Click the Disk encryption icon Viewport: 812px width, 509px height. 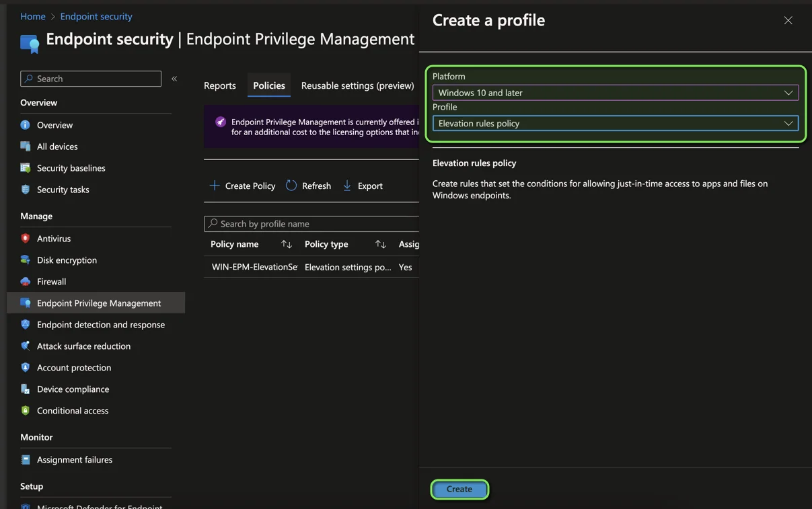tap(26, 260)
